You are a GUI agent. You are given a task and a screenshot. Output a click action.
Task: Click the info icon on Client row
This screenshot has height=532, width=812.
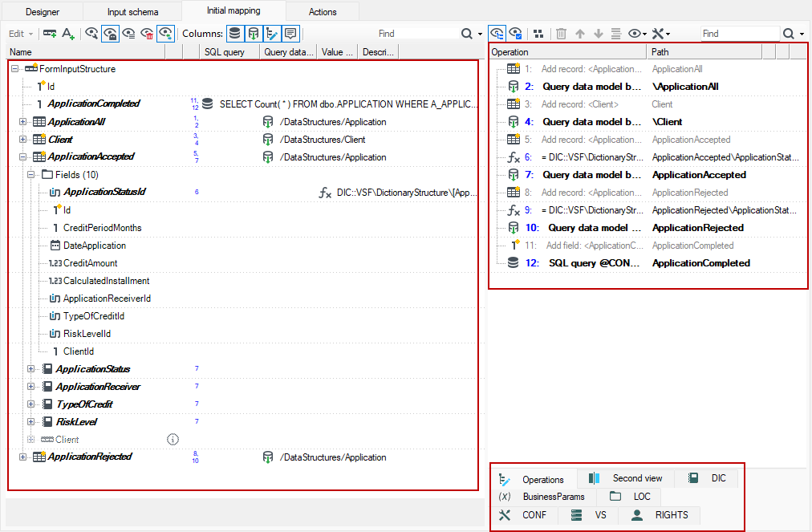point(173,439)
